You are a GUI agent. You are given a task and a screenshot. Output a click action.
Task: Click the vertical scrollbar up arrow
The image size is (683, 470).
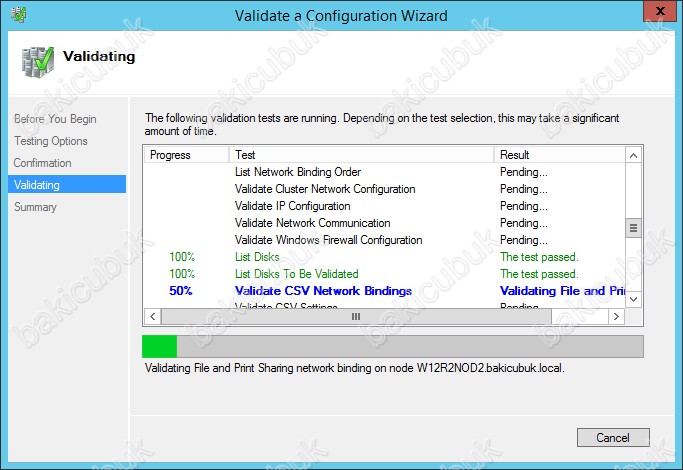(x=633, y=155)
